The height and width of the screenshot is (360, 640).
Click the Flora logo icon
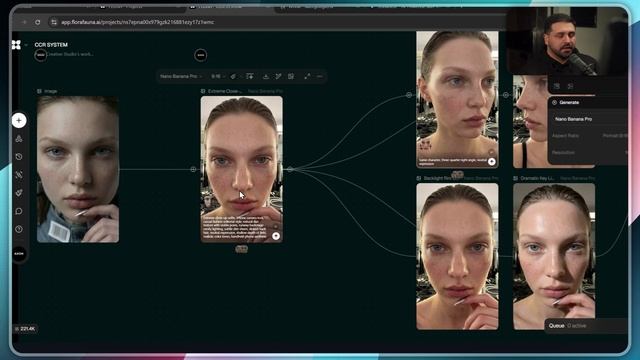[16, 45]
